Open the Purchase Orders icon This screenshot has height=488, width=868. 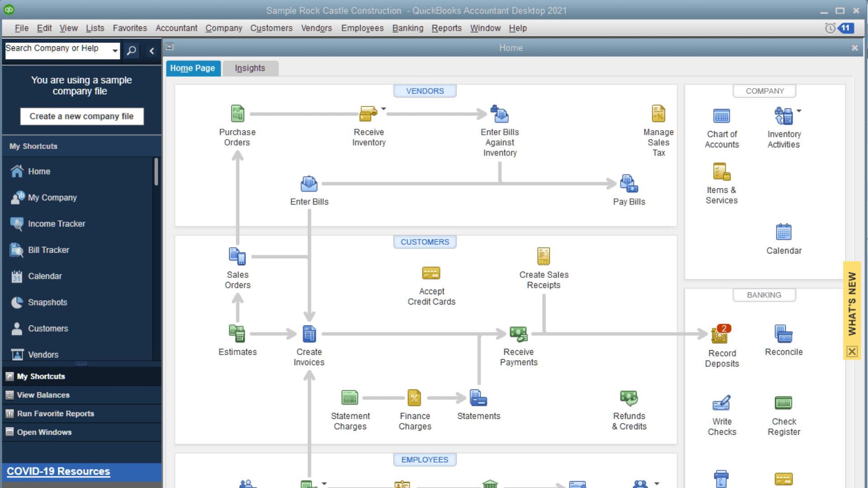pos(237,114)
